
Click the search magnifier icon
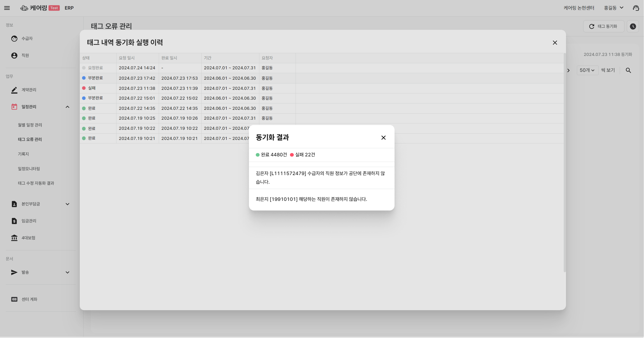click(628, 70)
